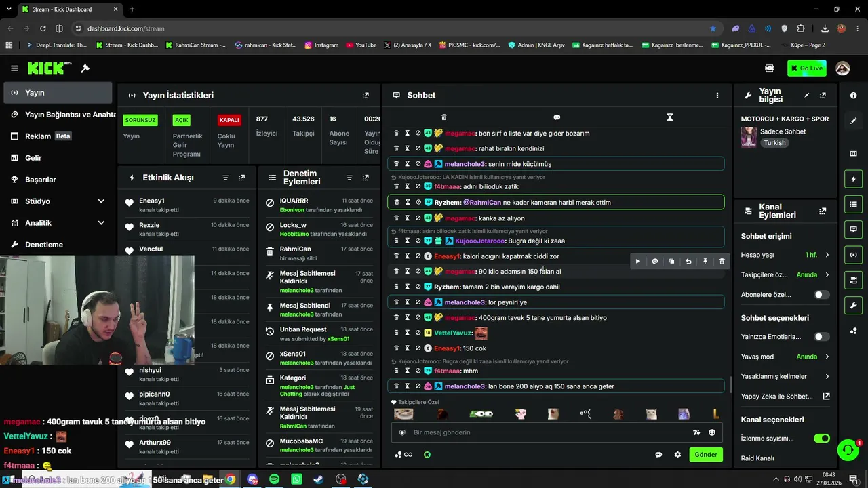The height and width of the screenshot is (488, 868).
Task: Open WhatsApp from the taskbar
Action: pyautogui.click(x=296, y=479)
